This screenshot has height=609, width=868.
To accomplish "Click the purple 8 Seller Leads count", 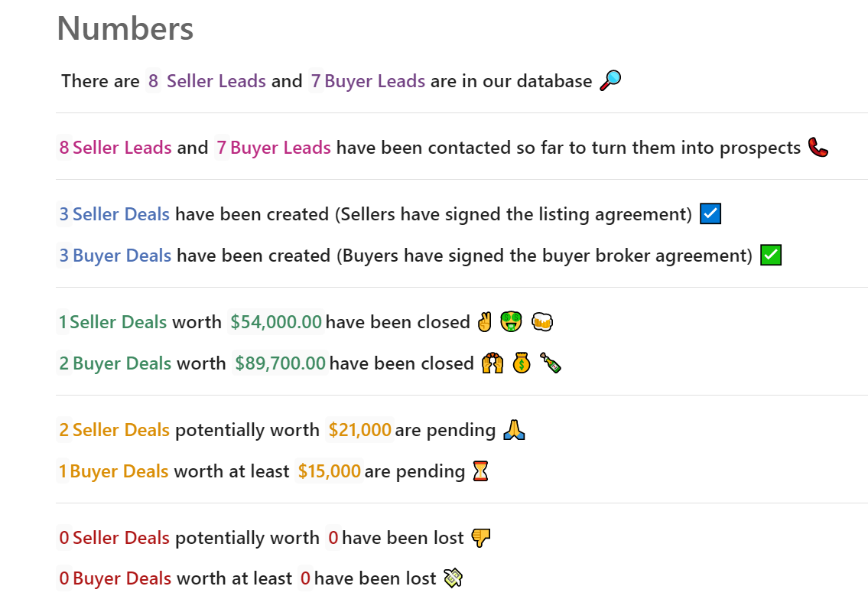I will pos(153,81).
